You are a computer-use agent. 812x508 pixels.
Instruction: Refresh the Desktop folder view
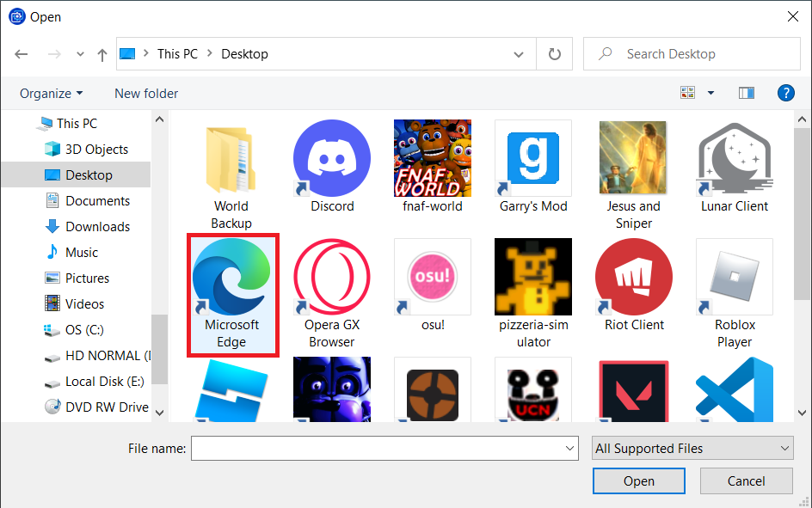coord(554,54)
